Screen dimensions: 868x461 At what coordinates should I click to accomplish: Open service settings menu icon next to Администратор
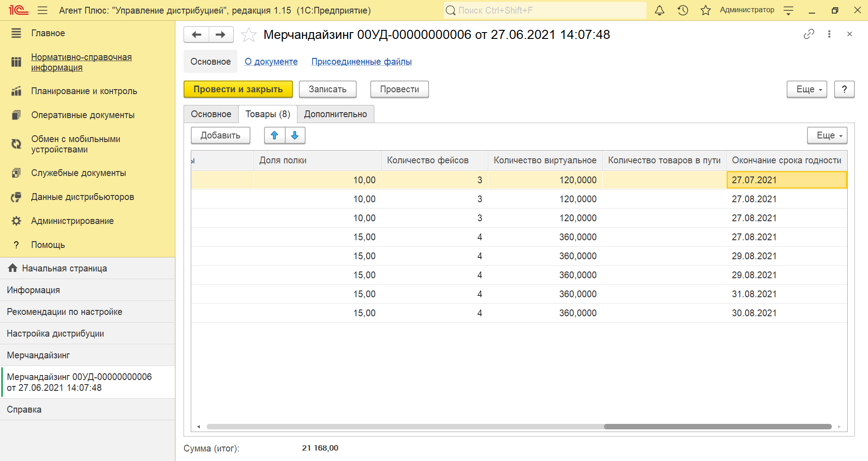[x=788, y=11]
